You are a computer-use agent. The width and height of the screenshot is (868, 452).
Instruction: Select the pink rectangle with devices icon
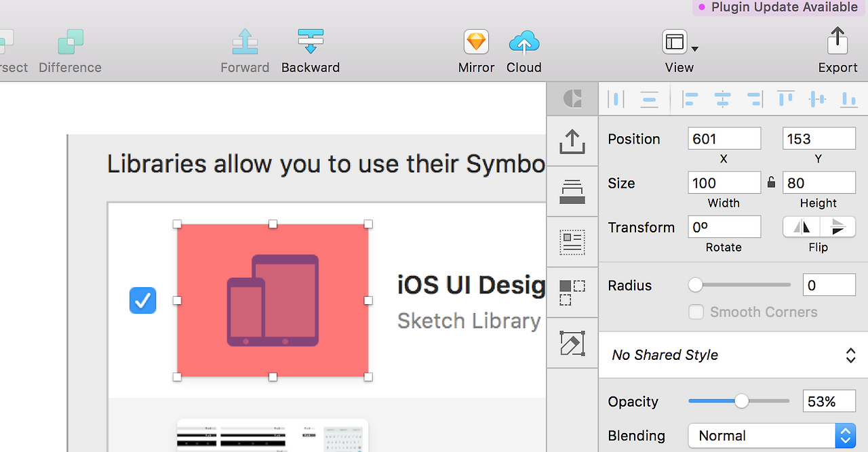273,300
